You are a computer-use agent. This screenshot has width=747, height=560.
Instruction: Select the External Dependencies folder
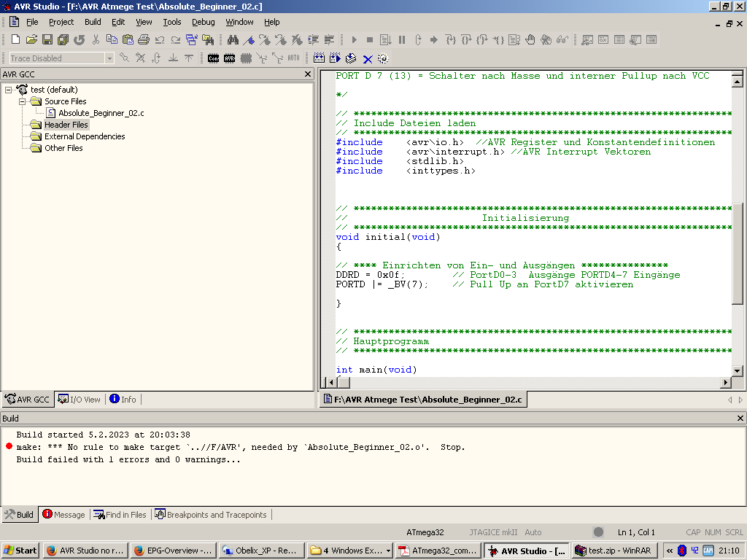(x=85, y=136)
